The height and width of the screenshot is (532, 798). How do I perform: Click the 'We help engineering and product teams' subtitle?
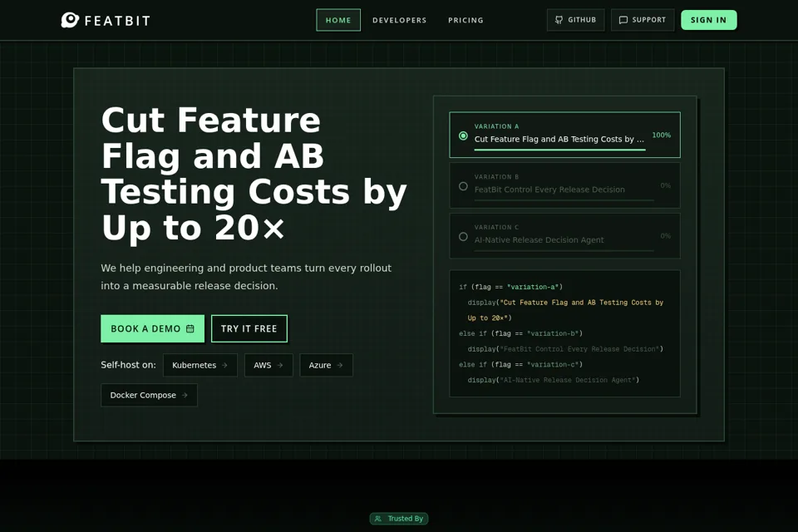pyautogui.click(x=246, y=277)
